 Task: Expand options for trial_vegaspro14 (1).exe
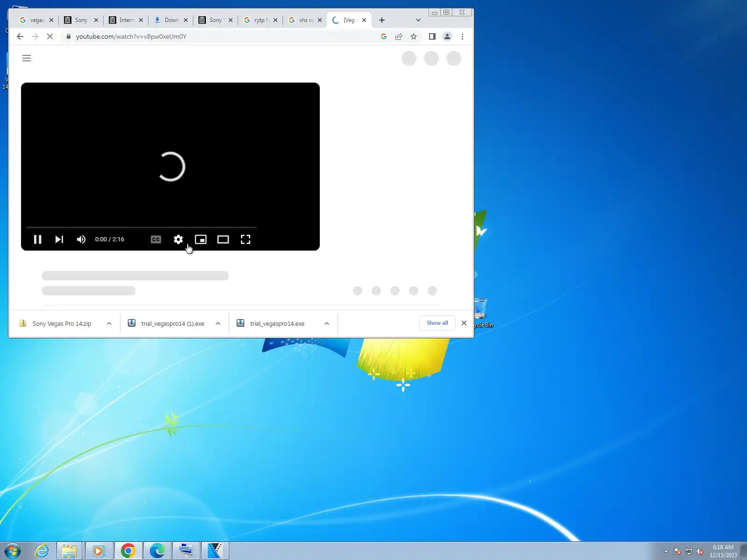(x=218, y=323)
